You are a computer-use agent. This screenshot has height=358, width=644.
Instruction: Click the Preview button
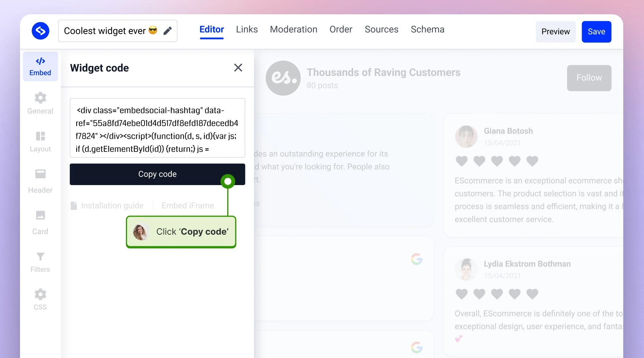(x=556, y=32)
